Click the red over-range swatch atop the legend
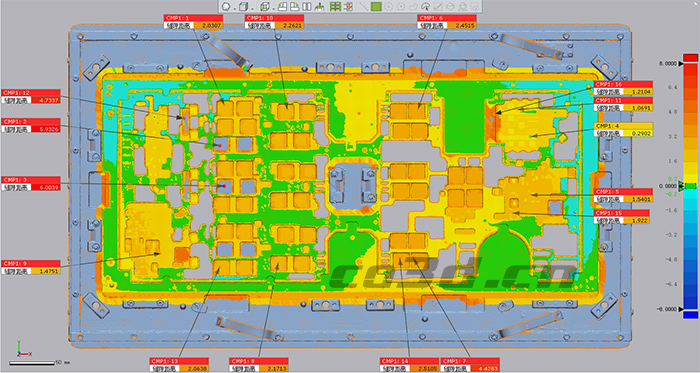 click(x=690, y=58)
